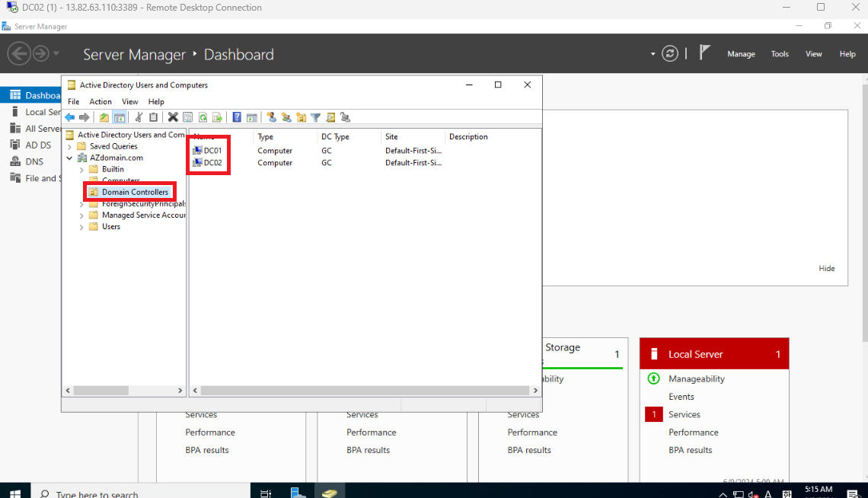Select the Users container in tree
Viewport: 868px width, 498px height.
110,227
